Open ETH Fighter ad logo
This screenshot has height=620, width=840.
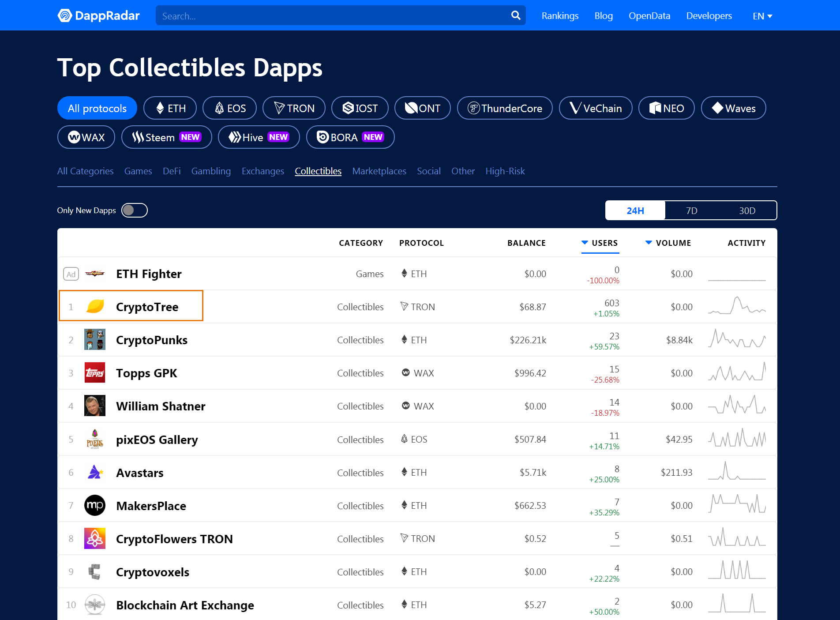pyautogui.click(x=95, y=274)
